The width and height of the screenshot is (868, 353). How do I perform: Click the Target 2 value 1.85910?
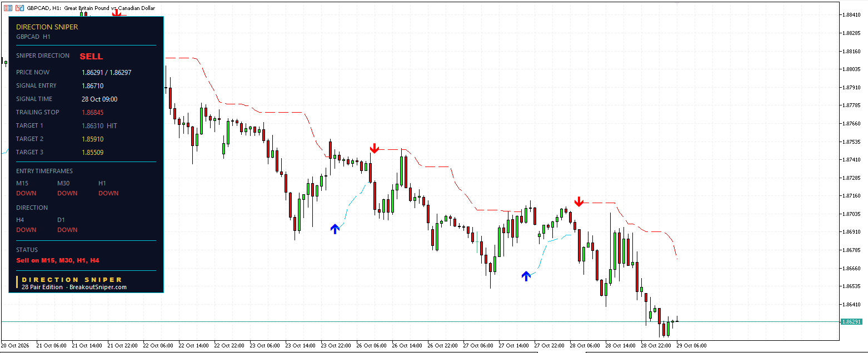tap(92, 139)
